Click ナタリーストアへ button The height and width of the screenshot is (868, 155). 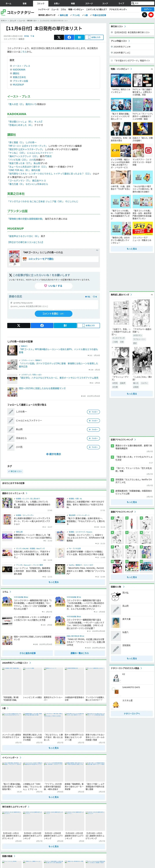pos(132,714)
